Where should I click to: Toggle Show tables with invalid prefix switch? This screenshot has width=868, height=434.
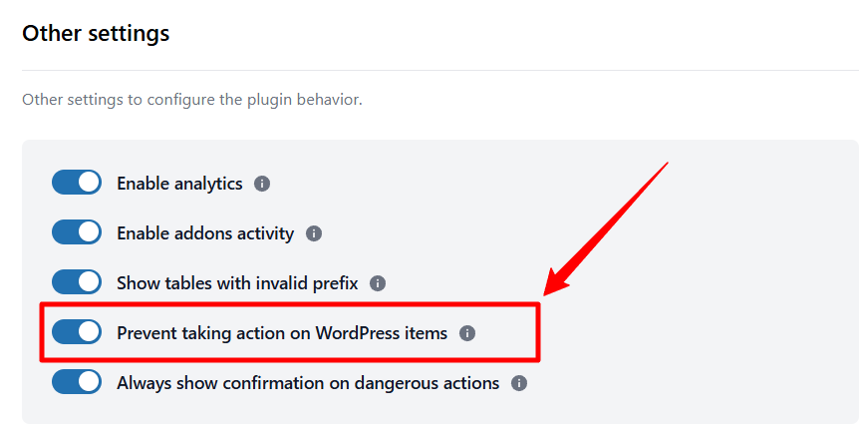pos(77,282)
